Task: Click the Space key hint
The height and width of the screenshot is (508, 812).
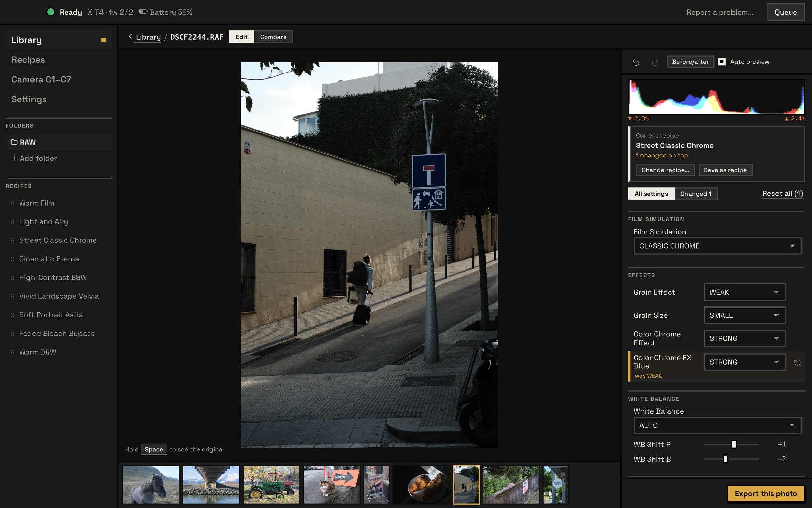Action: 154,449
